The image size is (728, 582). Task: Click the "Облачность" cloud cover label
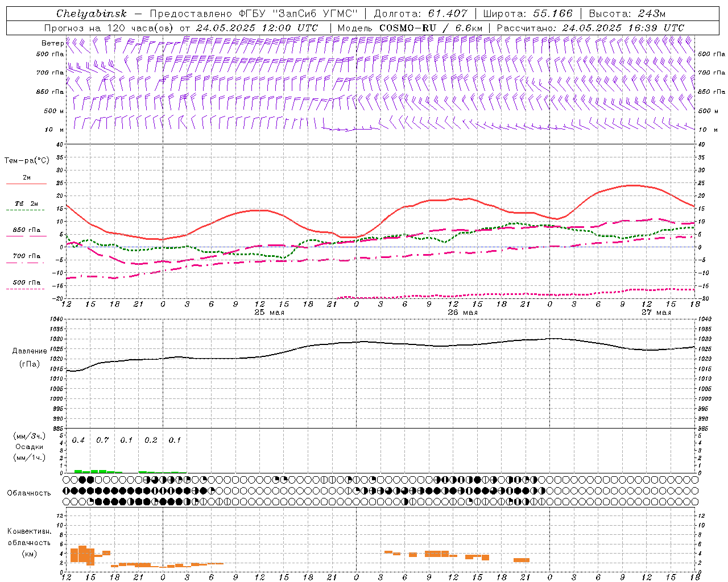[x=29, y=493]
